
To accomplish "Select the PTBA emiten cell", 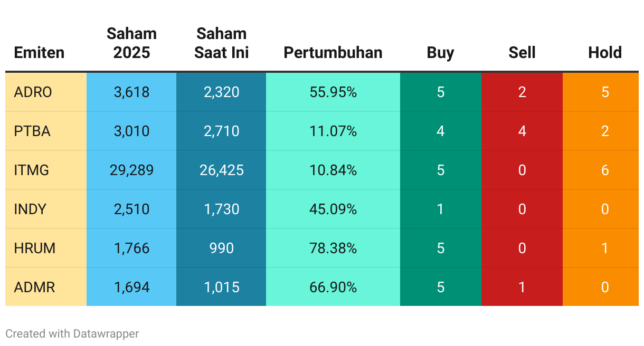I will click(46, 131).
